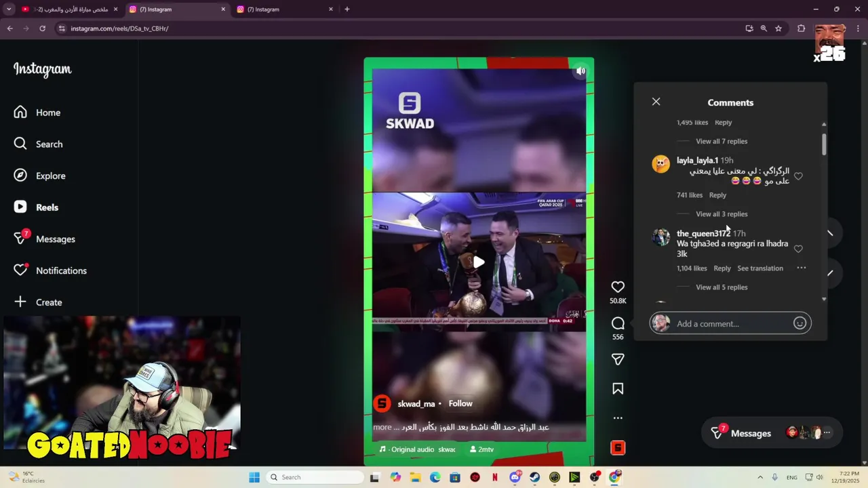
Task: Click the taskbar Search box
Action: tap(315, 477)
